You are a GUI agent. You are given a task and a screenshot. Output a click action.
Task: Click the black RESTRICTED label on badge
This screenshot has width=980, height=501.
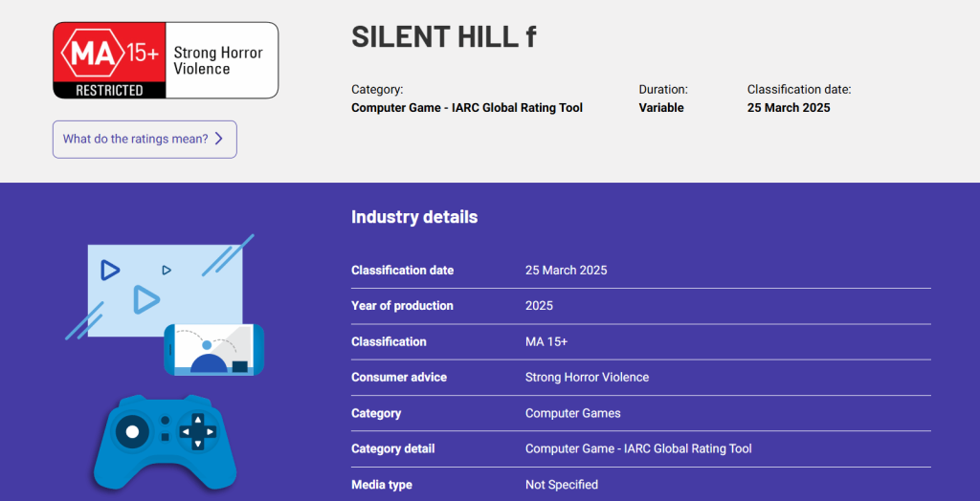(109, 91)
